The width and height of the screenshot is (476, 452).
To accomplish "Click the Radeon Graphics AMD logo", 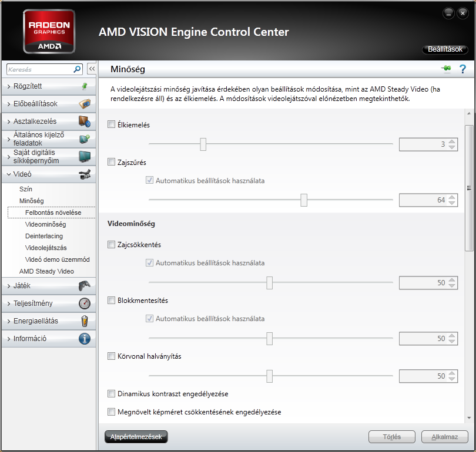I will coord(49,32).
